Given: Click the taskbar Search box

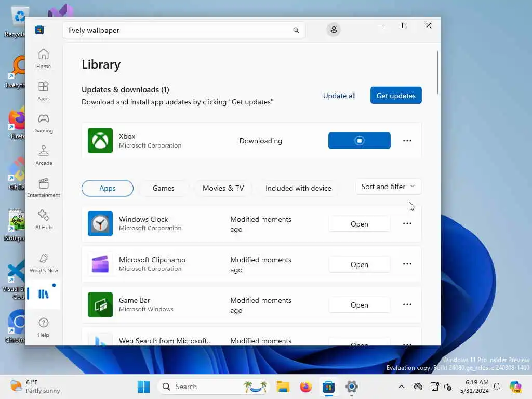Looking at the screenshot, I should (x=213, y=387).
